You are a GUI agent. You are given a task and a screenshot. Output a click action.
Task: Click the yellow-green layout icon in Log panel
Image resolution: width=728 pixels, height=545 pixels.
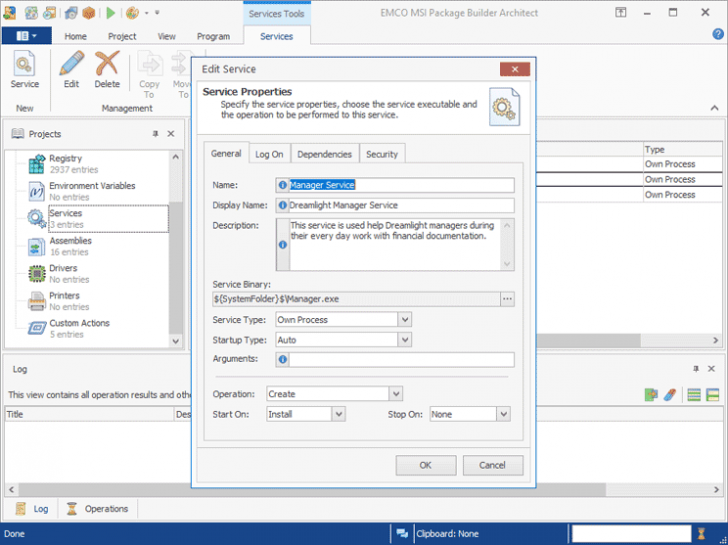pyautogui.click(x=712, y=395)
